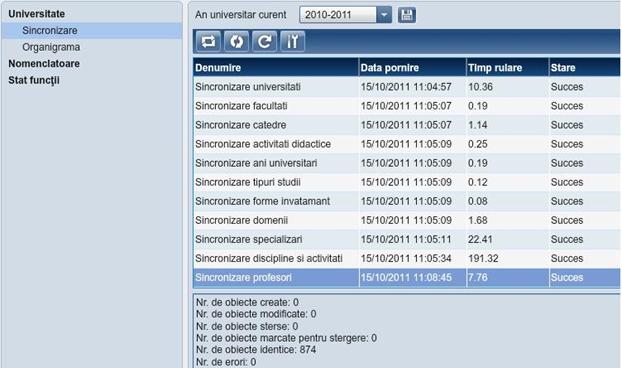Select the Sincronizare discipline si activitati row

tap(407, 258)
